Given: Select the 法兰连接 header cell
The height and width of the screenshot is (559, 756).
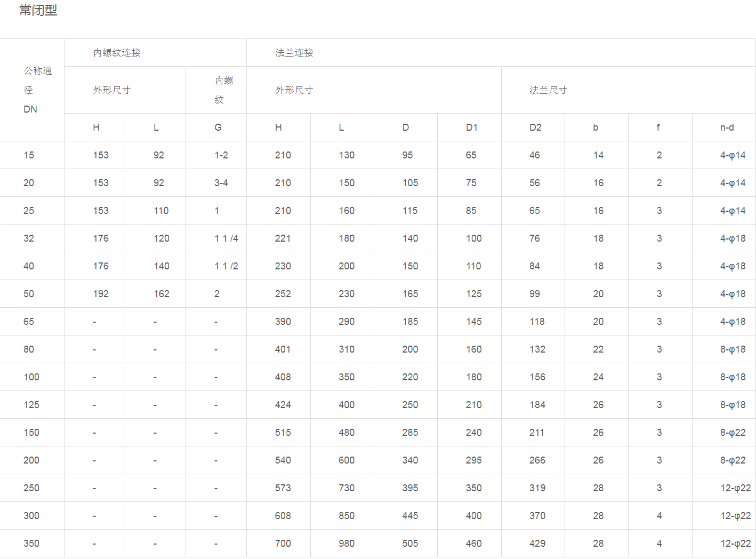Looking at the screenshot, I should pyautogui.click(x=294, y=53).
